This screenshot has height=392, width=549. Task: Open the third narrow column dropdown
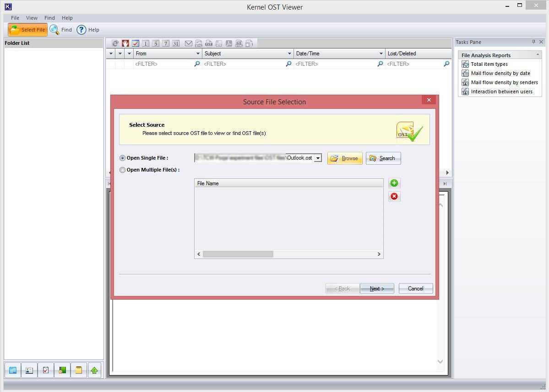[129, 54]
